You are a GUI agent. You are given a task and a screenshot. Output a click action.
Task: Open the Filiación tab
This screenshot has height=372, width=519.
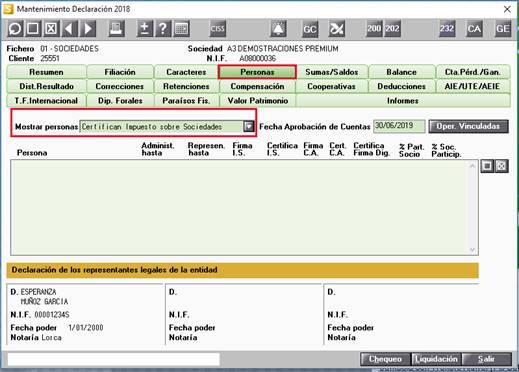(x=120, y=72)
